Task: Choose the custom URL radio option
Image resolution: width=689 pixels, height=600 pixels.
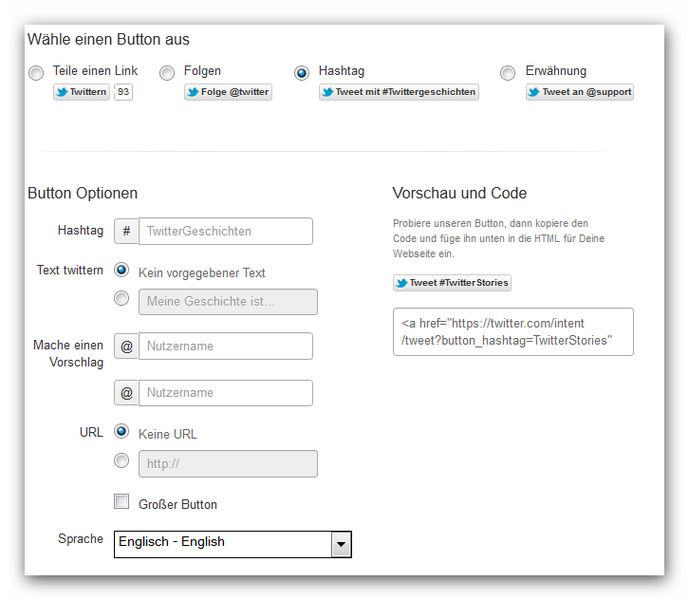Action: pos(121,461)
